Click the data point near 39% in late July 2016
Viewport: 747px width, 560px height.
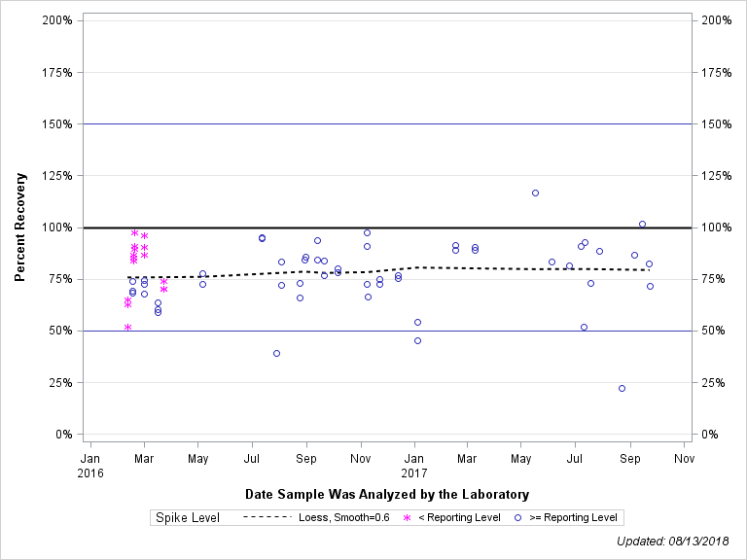pos(277,353)
